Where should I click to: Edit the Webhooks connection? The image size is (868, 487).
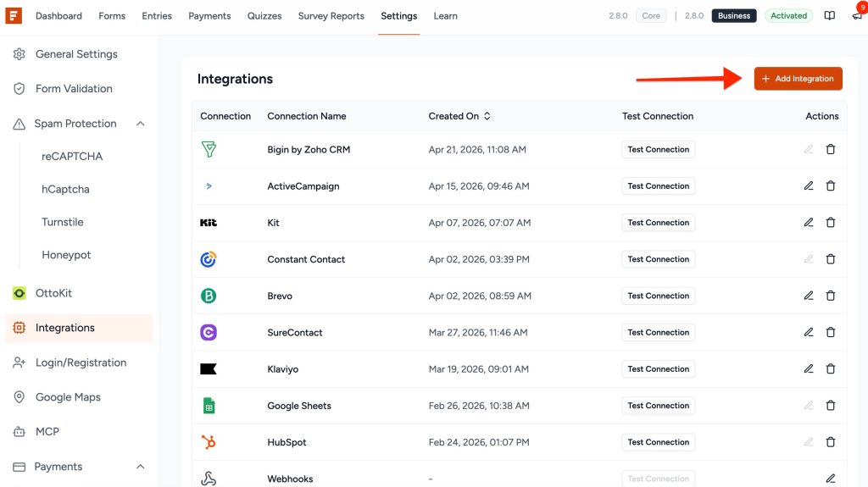tap(831, 479)
